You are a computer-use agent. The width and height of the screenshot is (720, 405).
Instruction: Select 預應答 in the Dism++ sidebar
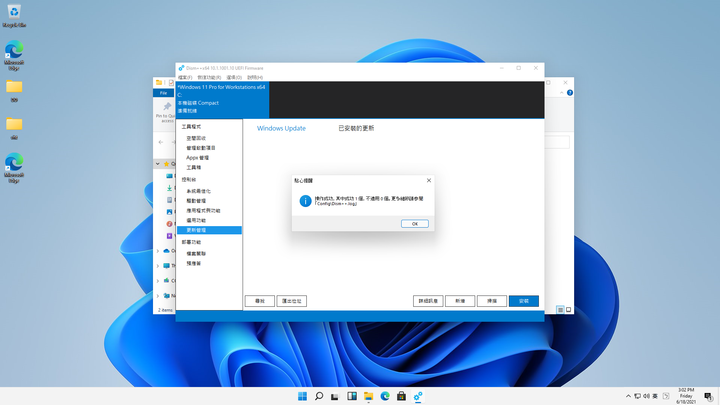(x=193, y=264)
